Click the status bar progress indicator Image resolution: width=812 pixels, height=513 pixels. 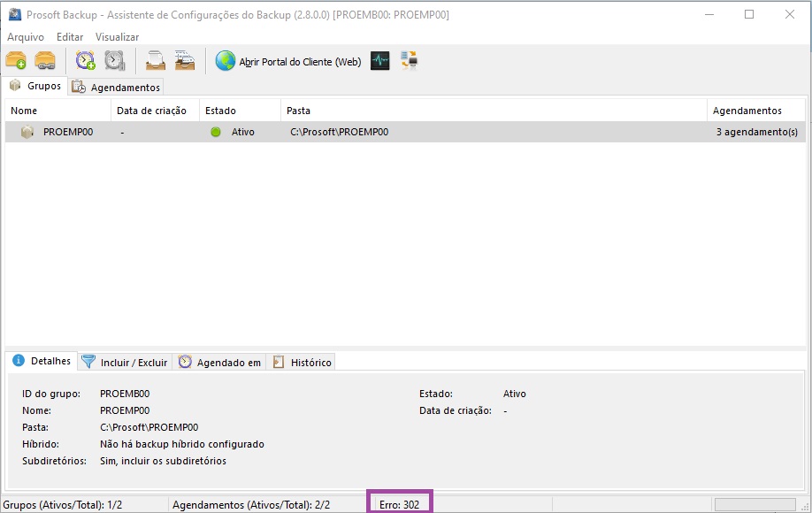point(755,505)
